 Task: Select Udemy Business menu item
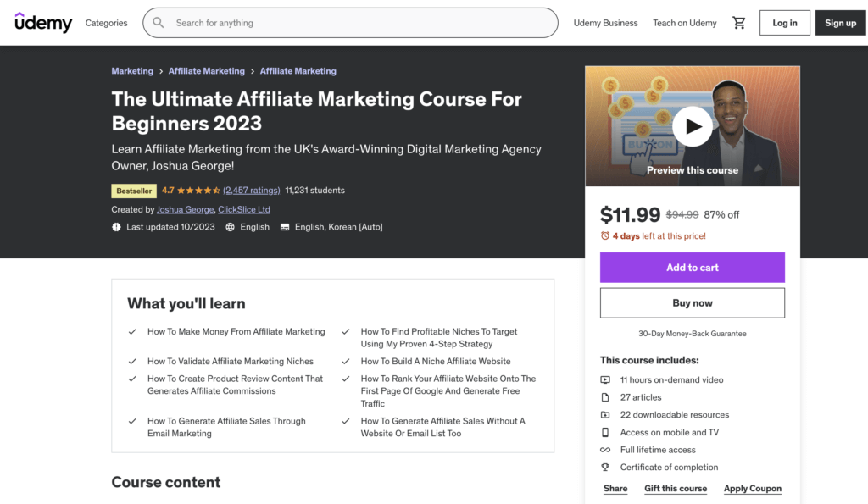click(605, 23)
